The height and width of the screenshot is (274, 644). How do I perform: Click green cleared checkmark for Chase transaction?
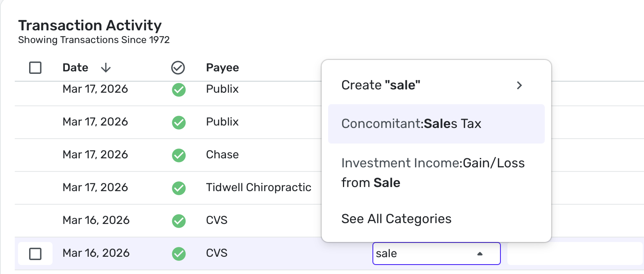pos(179,155)
